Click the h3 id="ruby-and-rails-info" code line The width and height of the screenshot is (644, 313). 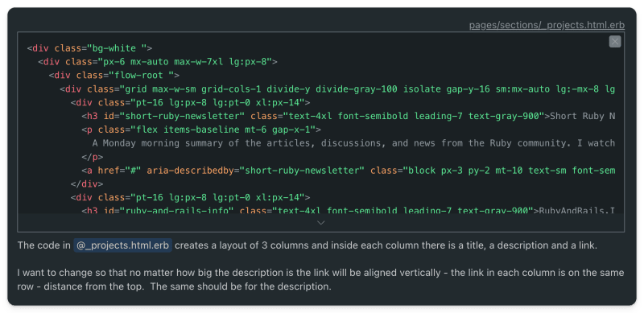(348, 211)
